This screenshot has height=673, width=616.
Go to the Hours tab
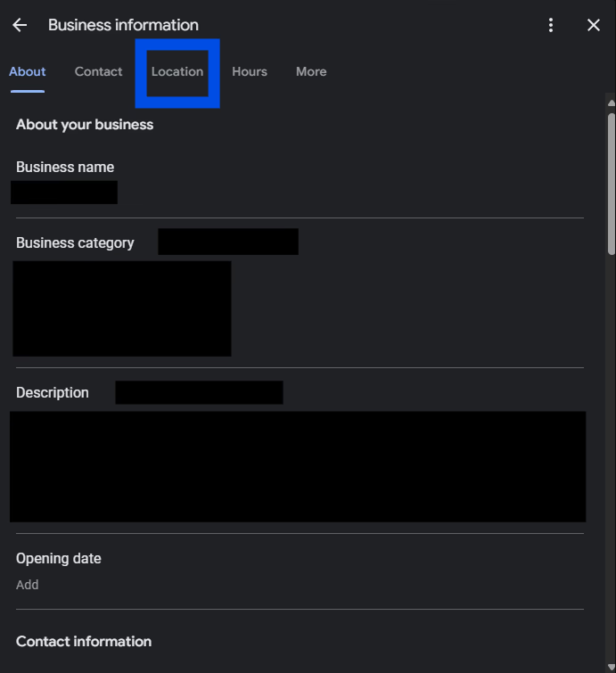[x=250, y=71]
